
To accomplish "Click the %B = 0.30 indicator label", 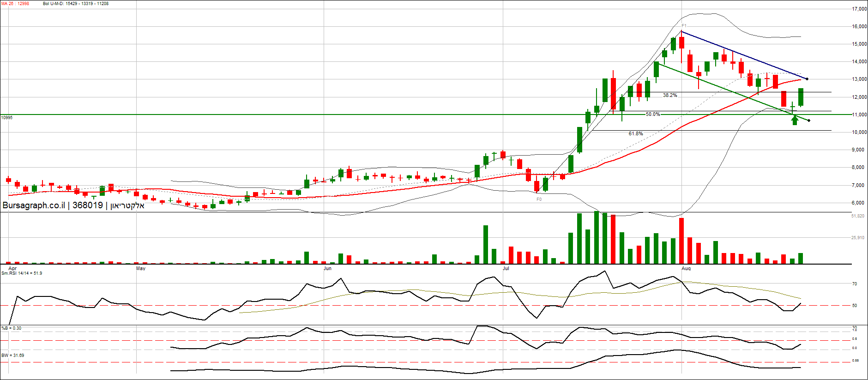I will coord(12,328).
